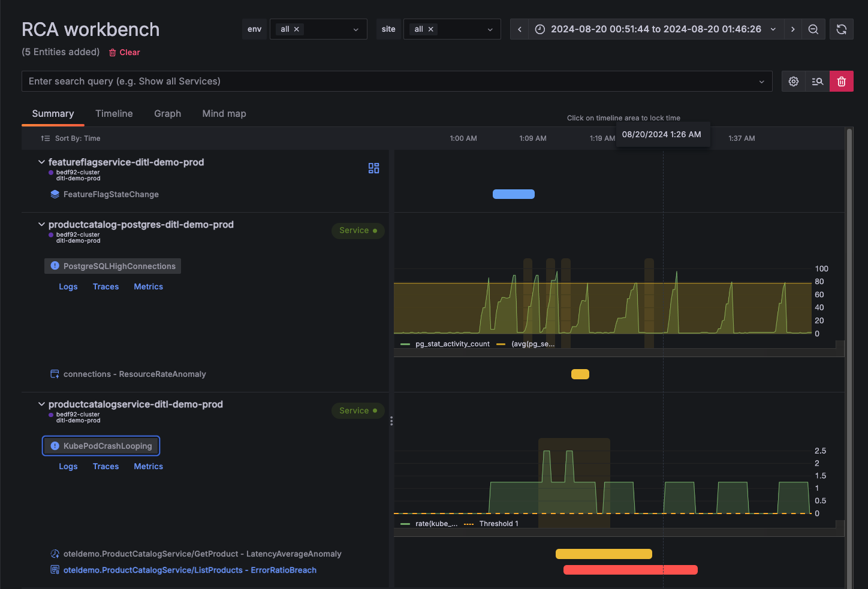Open the zoom out magnifier icon

813,29
